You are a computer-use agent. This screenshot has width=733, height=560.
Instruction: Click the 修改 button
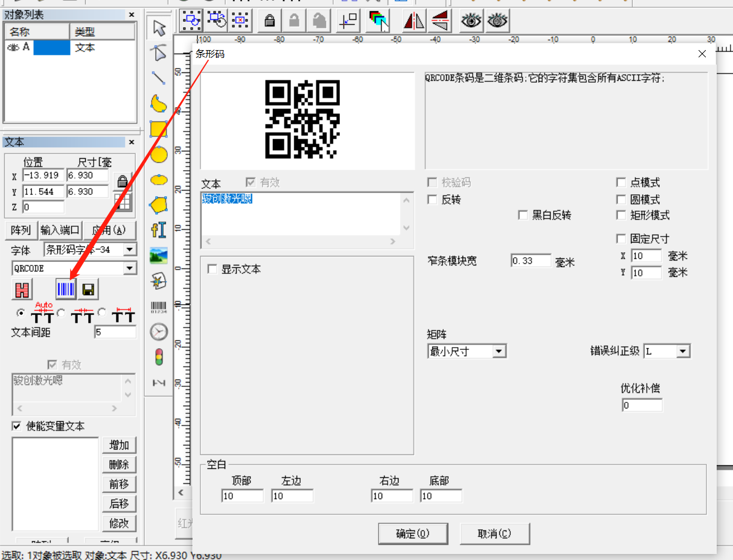pyautogui.click(x=119, y=523)
